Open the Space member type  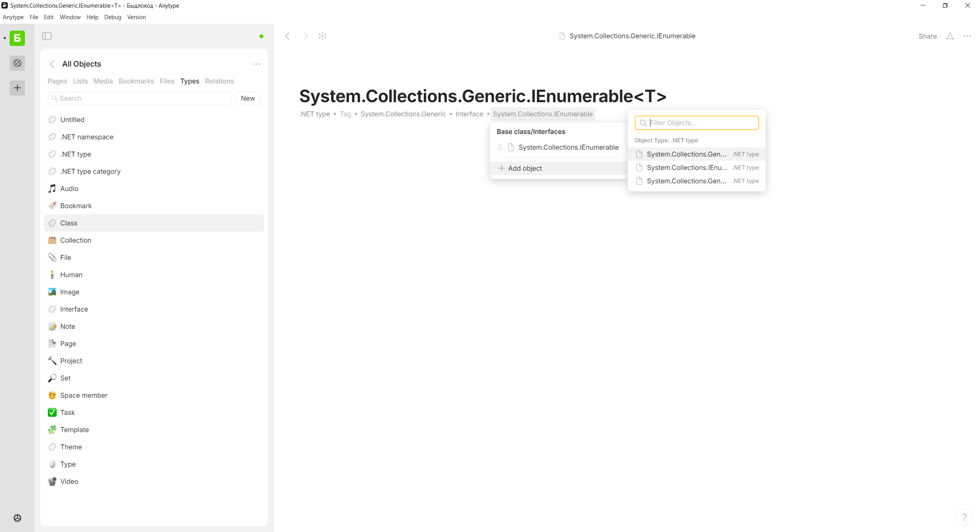tap(154, 395)
